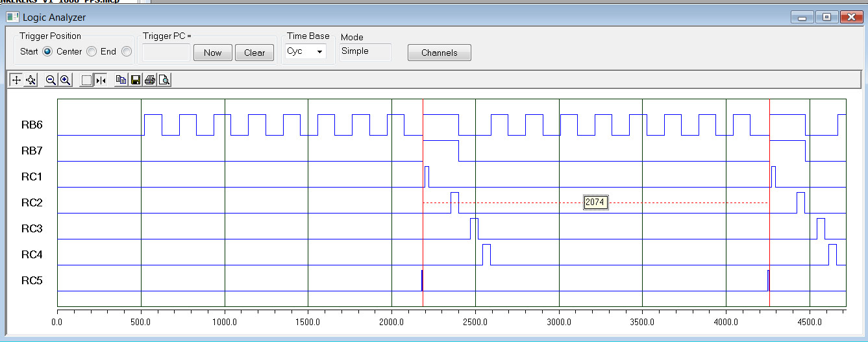Viewport: 868px width, 342px height.
Task: Open the Time Base dropdown showing Cyc
Action: click(305, 51)
